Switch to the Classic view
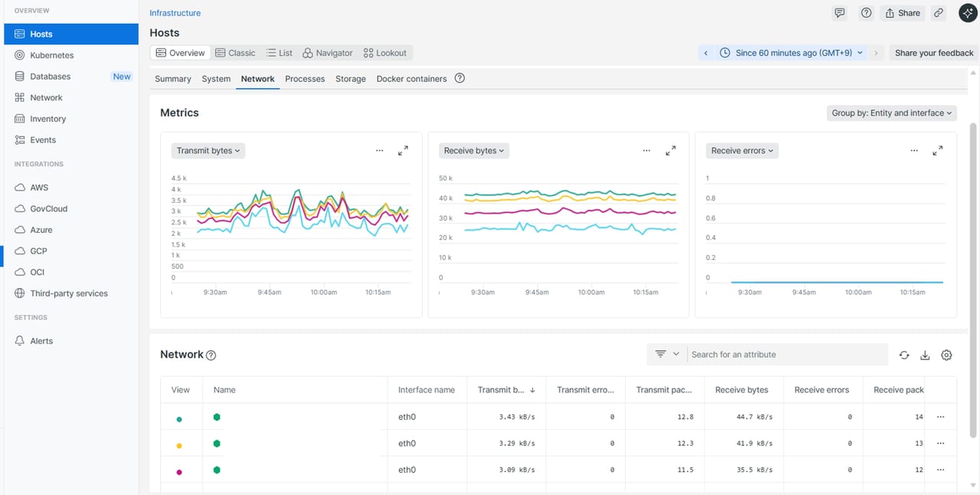The width and height of the screenshot is (980, 495). pyautogui.click(x=235, y=53)
